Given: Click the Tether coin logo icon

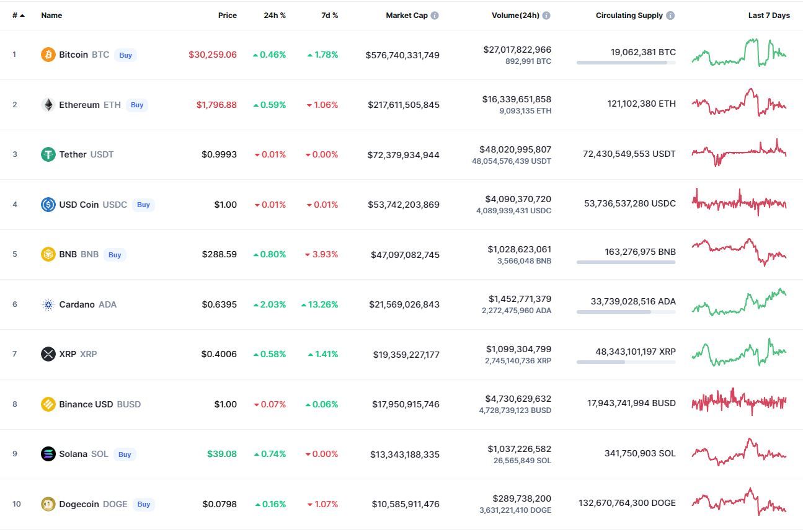Looking at the screenshot, I should (48, 154).
